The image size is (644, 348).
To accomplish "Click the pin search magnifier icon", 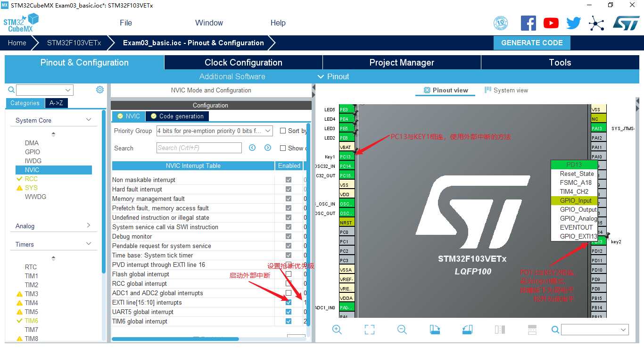I will 555,330.
